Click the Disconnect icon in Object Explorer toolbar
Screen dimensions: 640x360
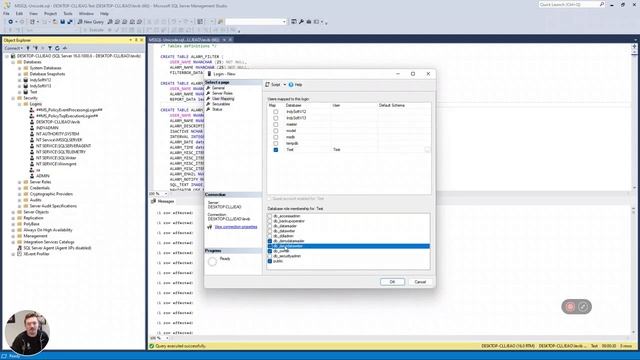coord(36,48)
